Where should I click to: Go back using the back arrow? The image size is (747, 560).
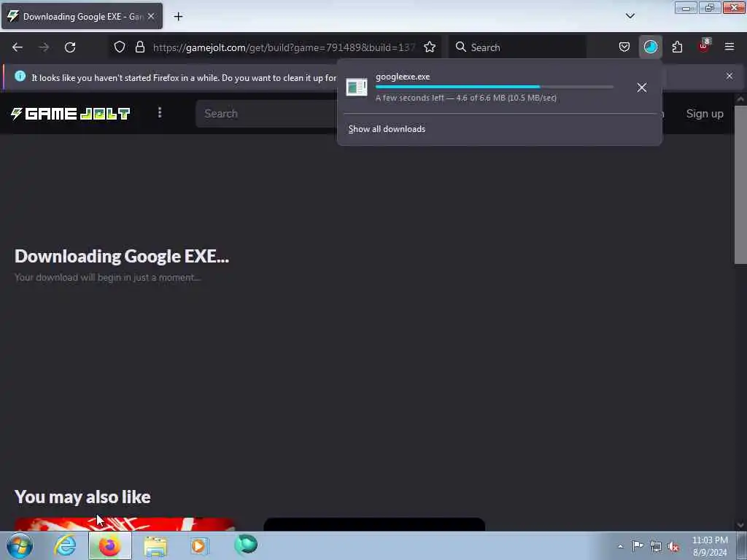pyautogui.click(x=18, y=47)
